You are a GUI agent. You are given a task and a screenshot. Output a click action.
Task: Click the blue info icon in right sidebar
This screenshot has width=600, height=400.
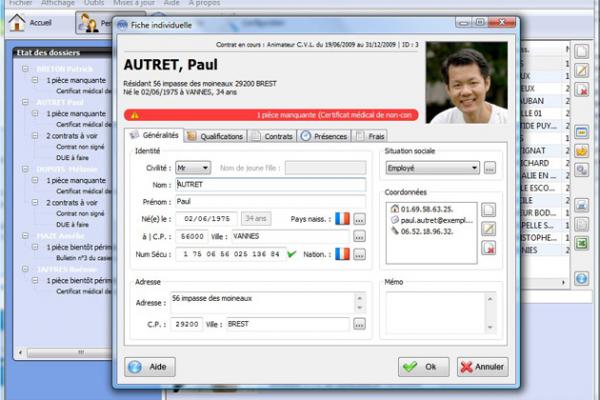[581, 278]
